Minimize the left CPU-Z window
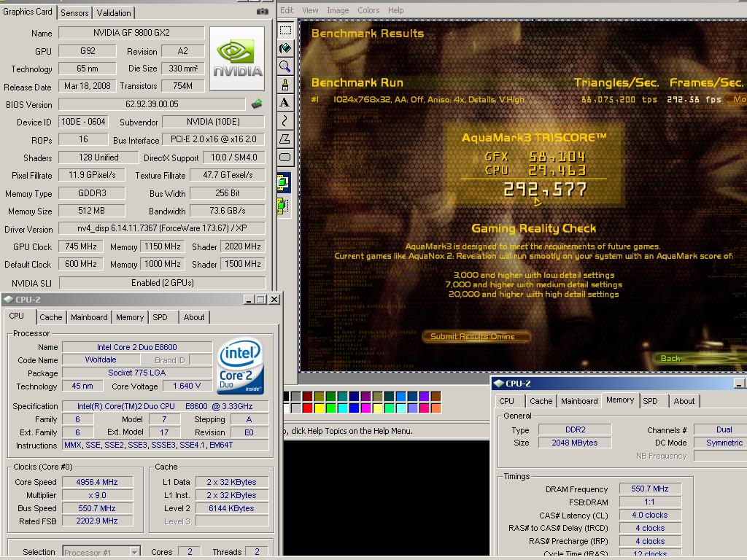 click(249, 300)
